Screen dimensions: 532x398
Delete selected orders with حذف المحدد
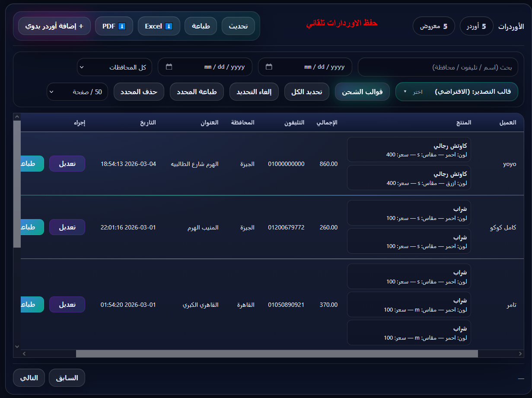pos(139,92)
